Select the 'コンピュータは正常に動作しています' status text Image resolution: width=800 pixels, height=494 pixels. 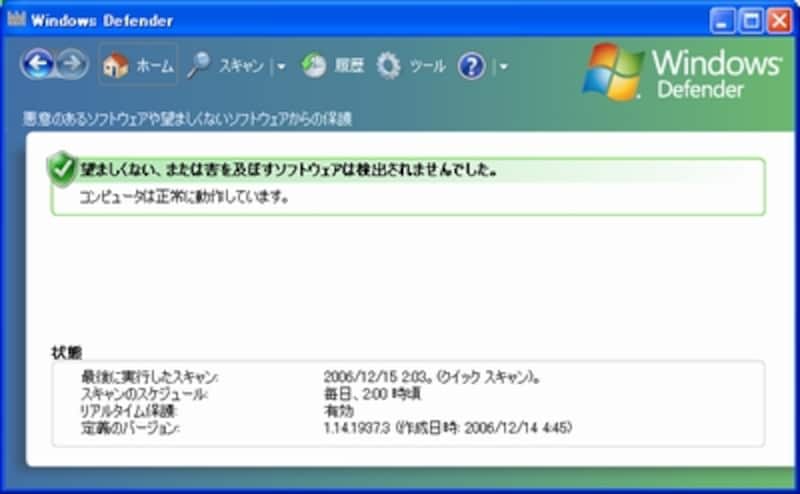[184, 196]
